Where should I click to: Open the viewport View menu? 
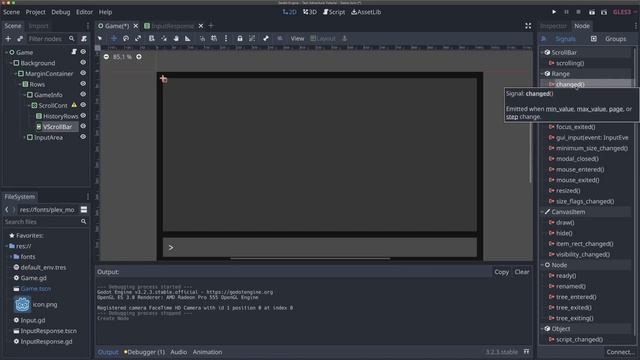point(297,38)
